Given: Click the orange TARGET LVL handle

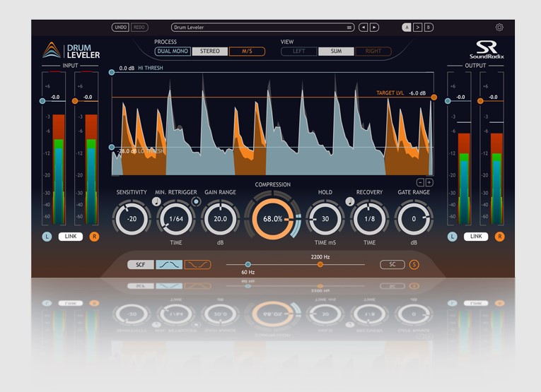Looking at the screenshot, I should point(434,97).
